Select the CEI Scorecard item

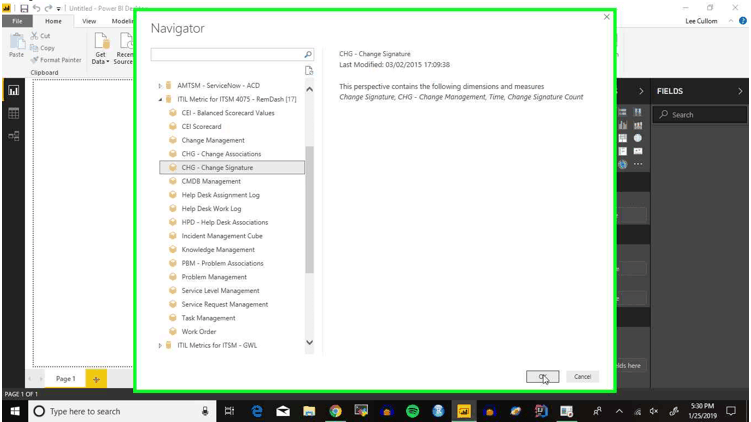201,126
